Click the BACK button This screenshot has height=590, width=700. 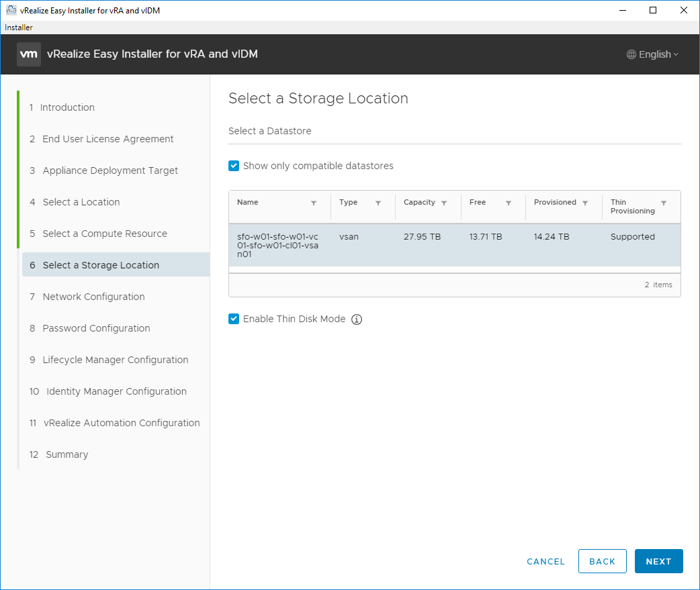point(602,561)
